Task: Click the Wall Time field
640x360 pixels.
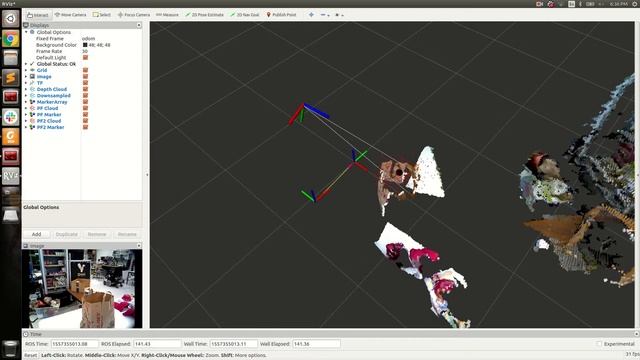Action: (x=233, y=344)
